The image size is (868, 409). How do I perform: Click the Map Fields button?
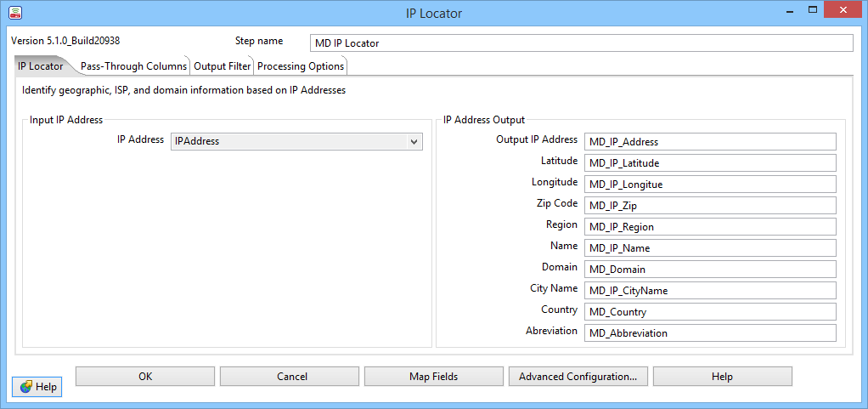(433, 377)
